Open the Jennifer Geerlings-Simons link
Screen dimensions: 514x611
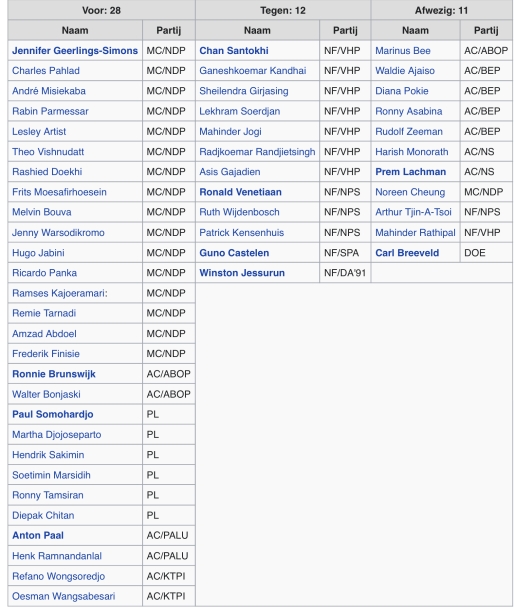click(75, 51)
